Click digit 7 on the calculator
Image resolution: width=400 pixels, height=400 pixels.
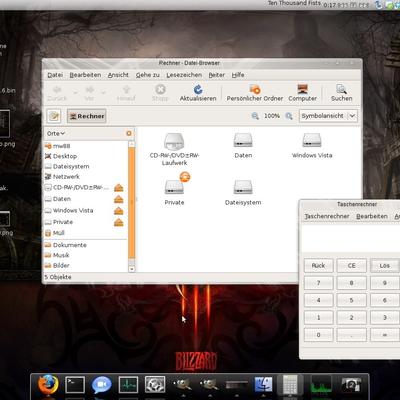point(318,283)
